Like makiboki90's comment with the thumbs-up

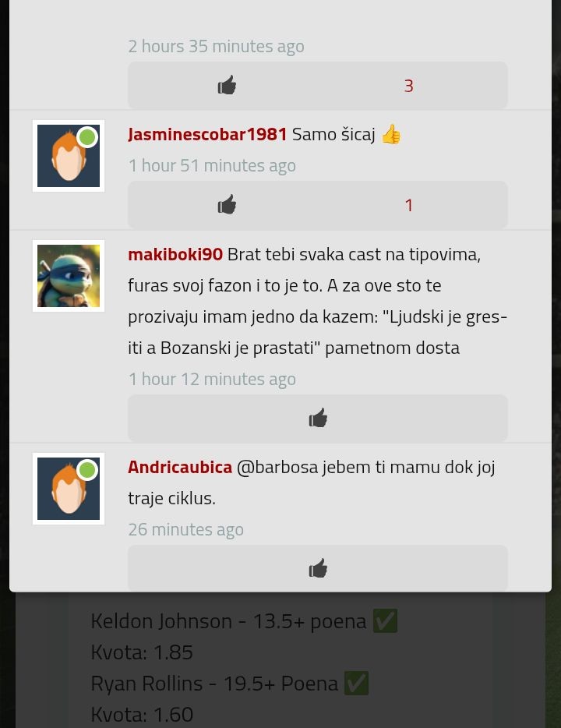point(318,418)
